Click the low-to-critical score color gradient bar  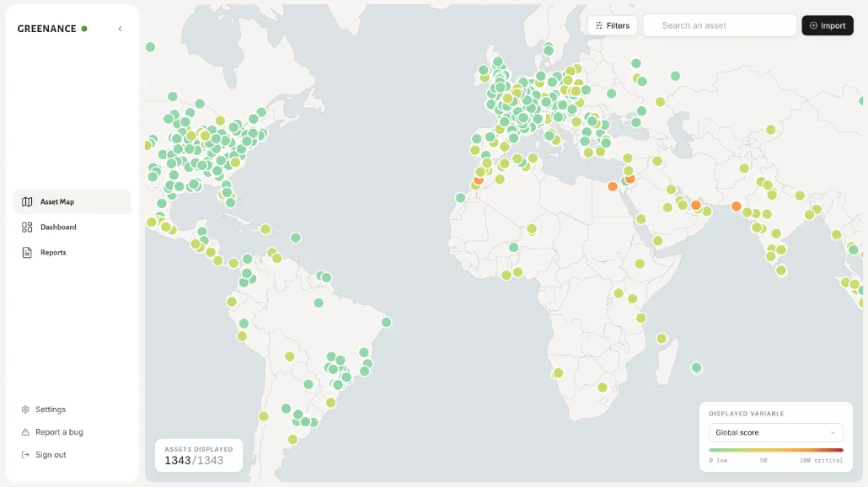[775, 450]
